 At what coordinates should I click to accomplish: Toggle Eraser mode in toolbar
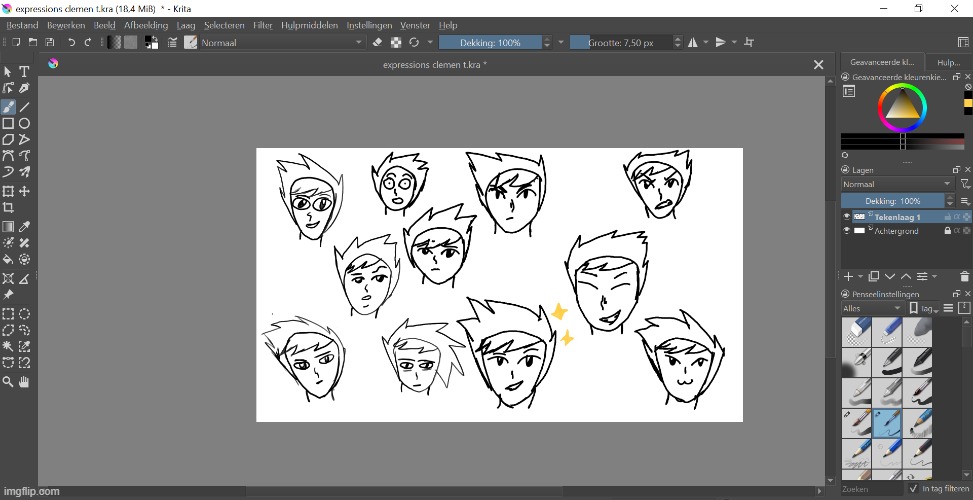click(x=377, y=42)
